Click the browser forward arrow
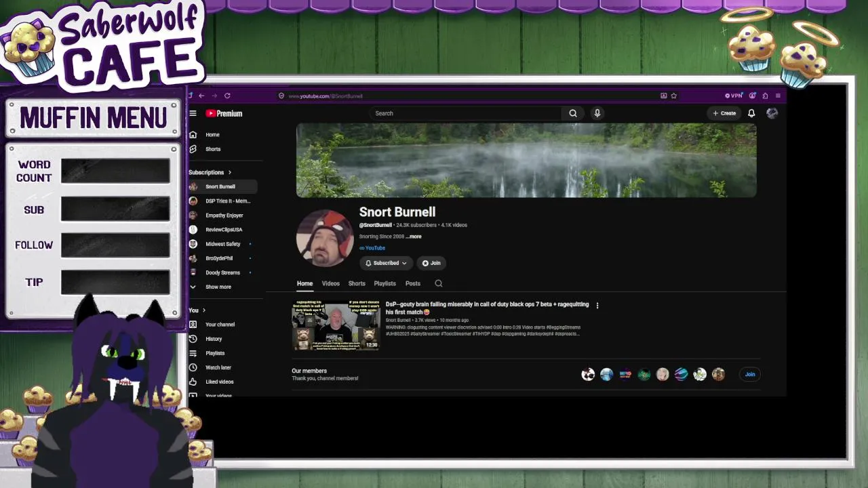 (214, 96)
